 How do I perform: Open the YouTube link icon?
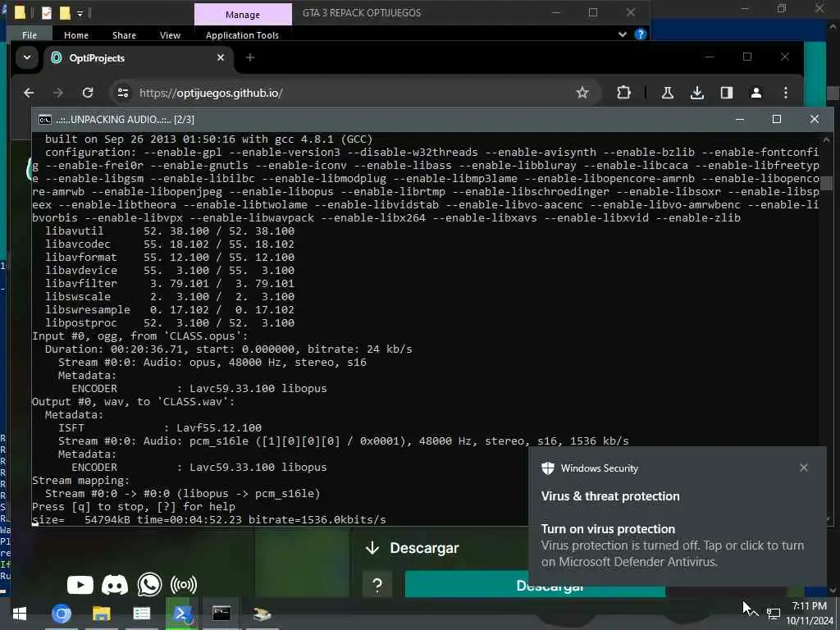click(80, 584)
